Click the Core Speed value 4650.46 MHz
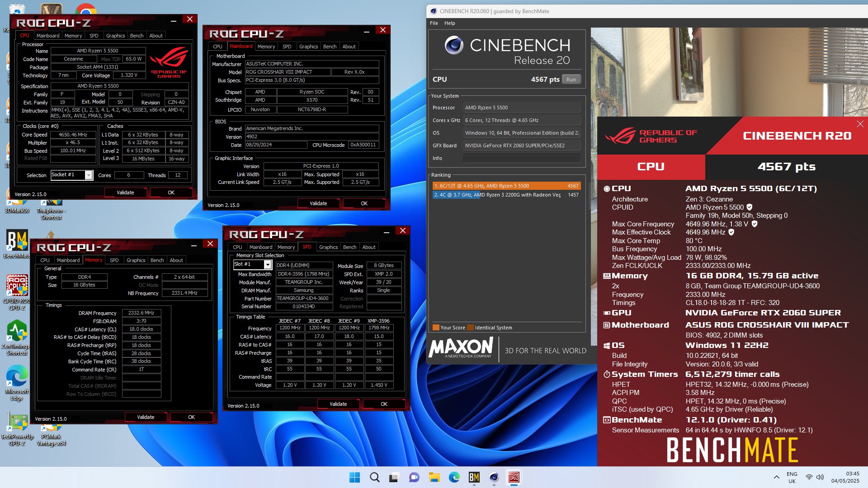The image size is (868, 488). click(73, 135)
